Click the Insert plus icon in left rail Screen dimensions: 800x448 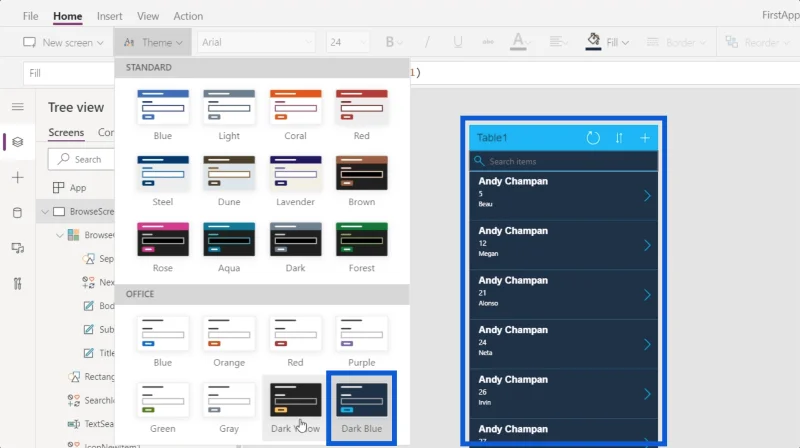[18, 178]
